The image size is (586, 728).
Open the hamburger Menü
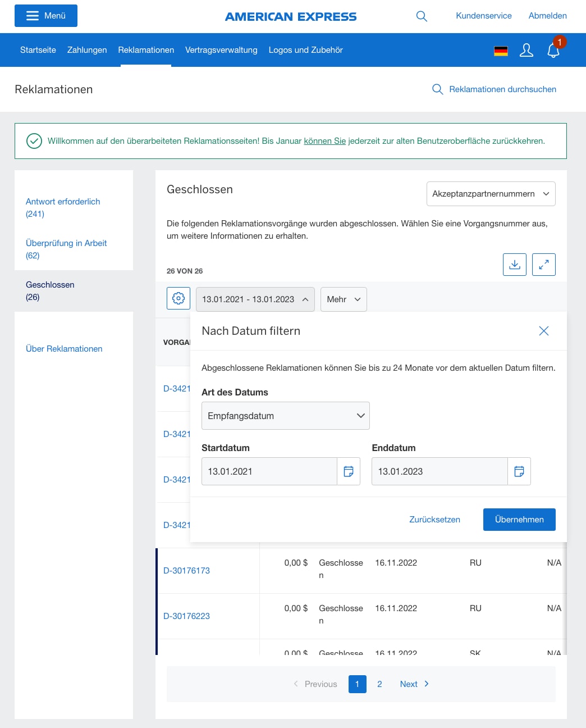45,16
